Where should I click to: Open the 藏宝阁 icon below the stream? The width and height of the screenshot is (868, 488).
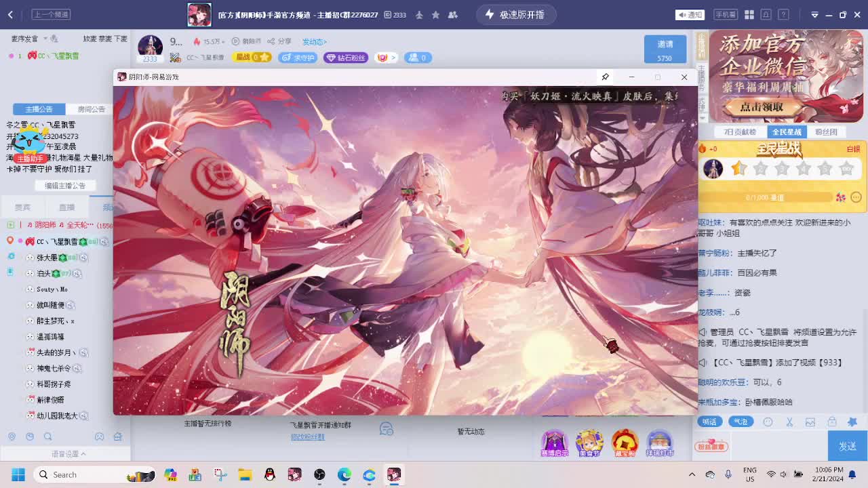pyautogui.click(x=625, y=442)
